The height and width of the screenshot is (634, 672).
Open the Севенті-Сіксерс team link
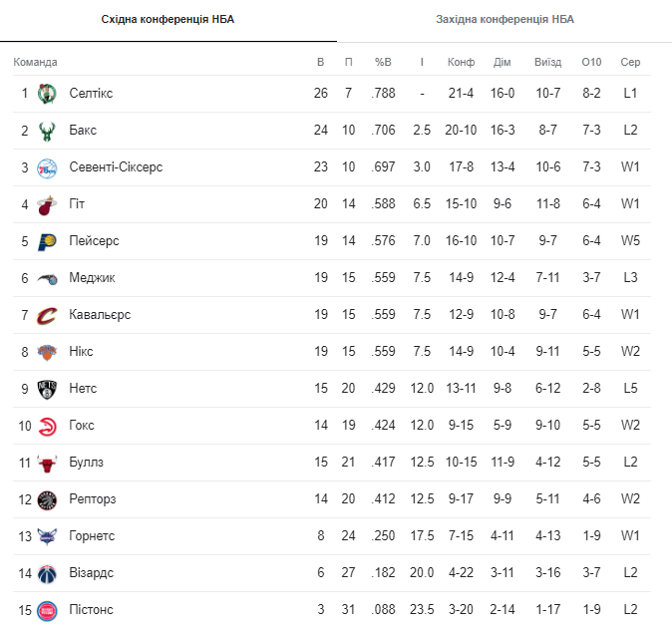(x=116, y=167)
